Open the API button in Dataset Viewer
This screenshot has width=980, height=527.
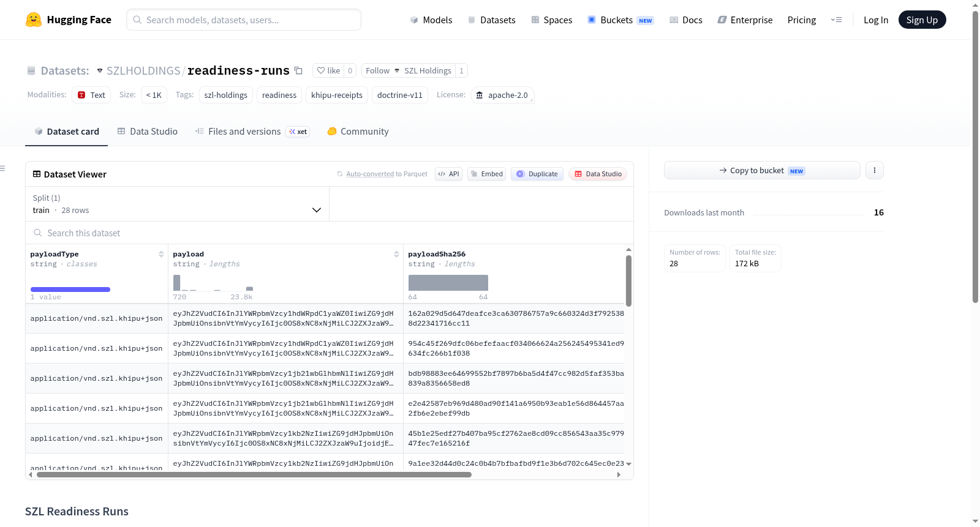(448, 174)
